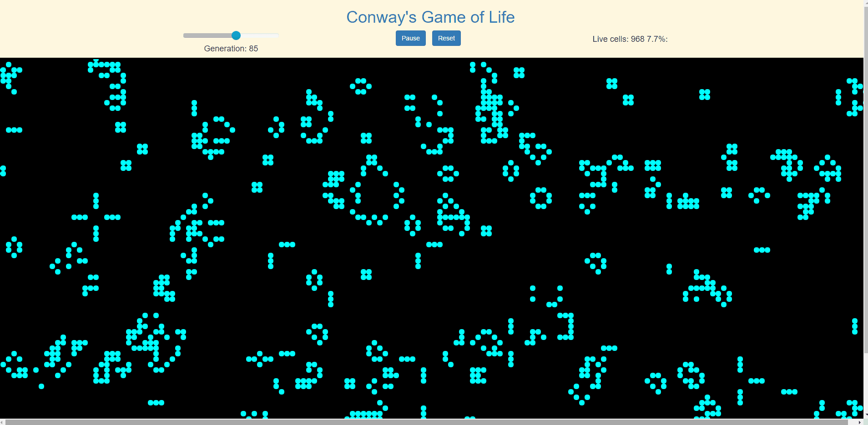The height and width of the screenshot is (425, 868).
Task: Click the horizontal scrollbar at bottom
Action: [x=428, y=422]
